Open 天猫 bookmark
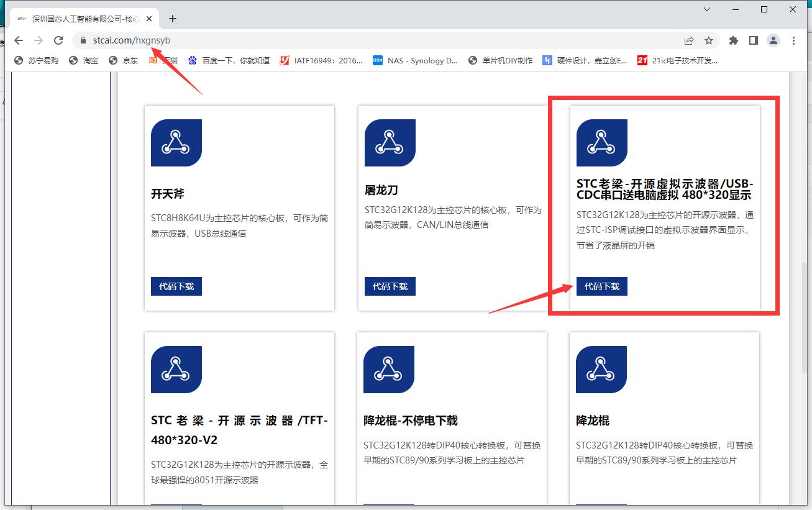Viewport: 812px width, 510px height. click(x=163, y=60)
